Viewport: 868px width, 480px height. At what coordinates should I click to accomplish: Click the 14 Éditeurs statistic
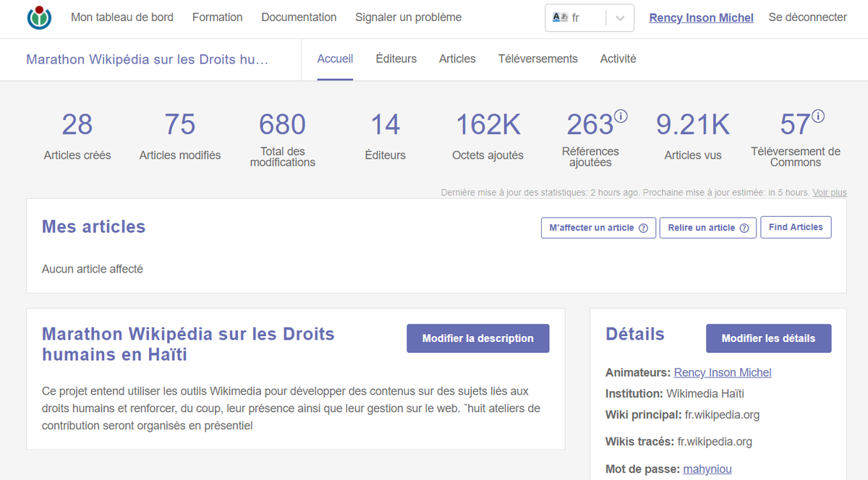pos(386,124)
